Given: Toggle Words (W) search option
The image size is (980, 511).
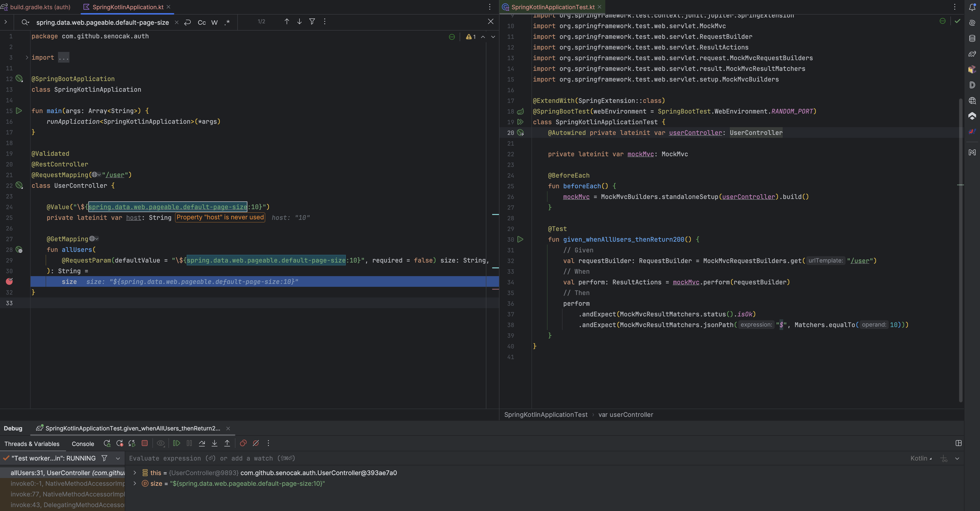Looking at the screenshot, I should (x=215, y=22).
